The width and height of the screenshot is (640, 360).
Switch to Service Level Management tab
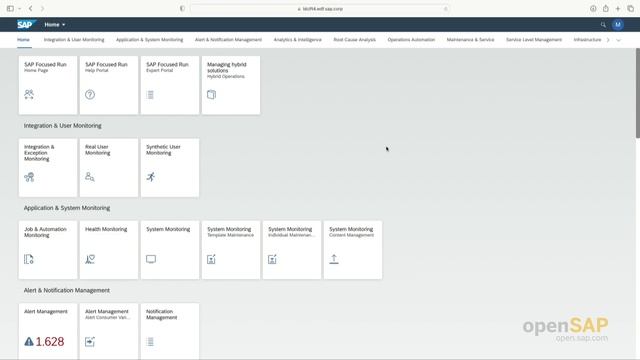pyautogui.click(x=534, y=40)
